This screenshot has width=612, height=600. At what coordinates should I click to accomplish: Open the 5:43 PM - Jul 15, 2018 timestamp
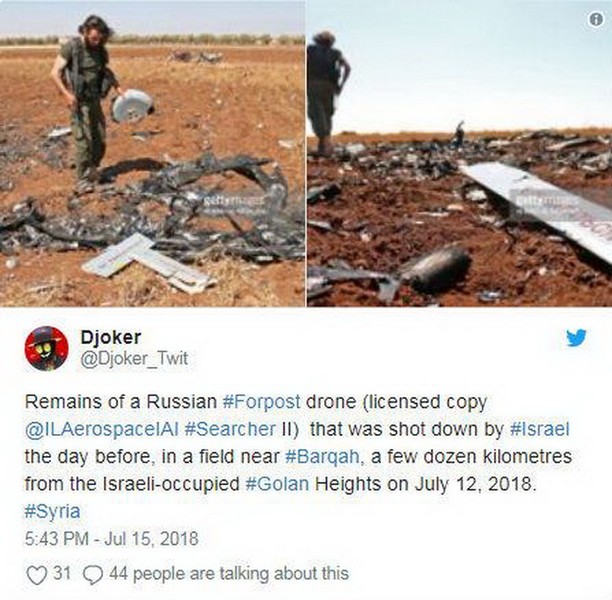pyautogui.click(x=112, y=539)
